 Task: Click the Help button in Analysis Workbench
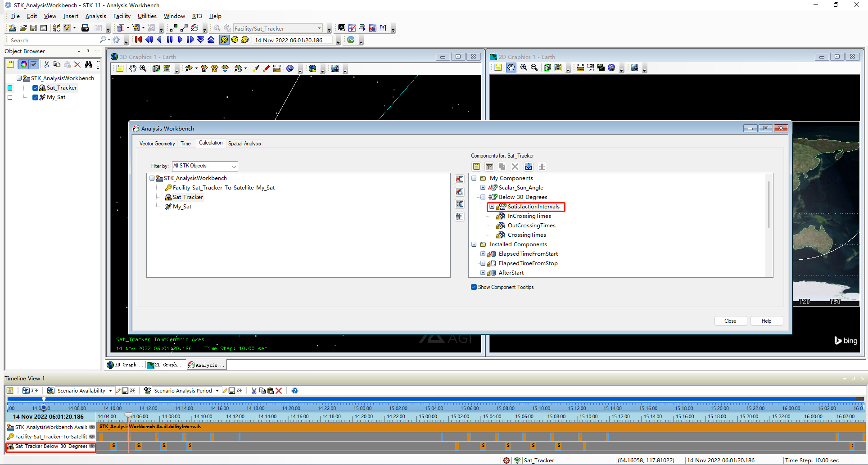pyautogui.click(x=766, y=321)
